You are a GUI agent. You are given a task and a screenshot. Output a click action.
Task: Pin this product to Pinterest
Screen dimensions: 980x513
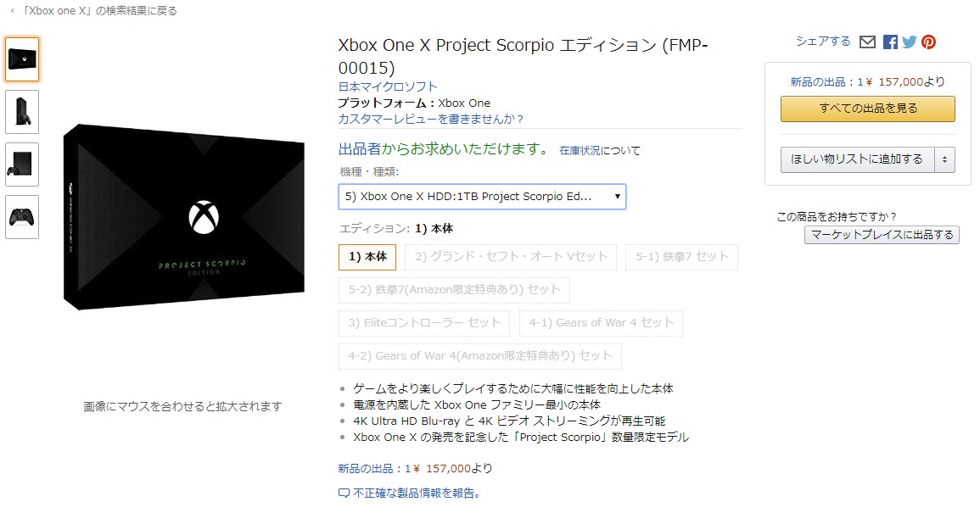928,41
